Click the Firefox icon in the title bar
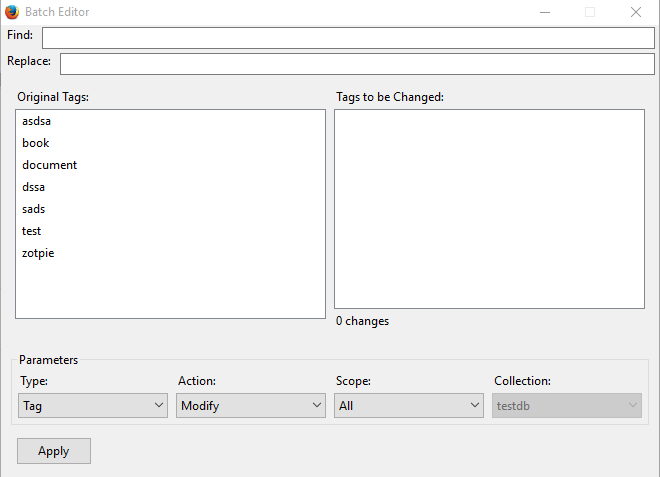660x477 pixels. [x=12, y=12]
